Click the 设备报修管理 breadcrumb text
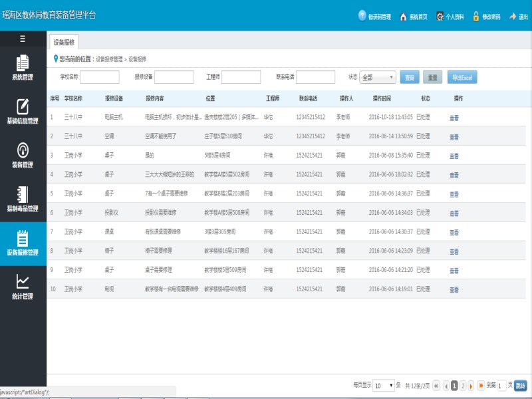532x399 pixels. point(109,59)
